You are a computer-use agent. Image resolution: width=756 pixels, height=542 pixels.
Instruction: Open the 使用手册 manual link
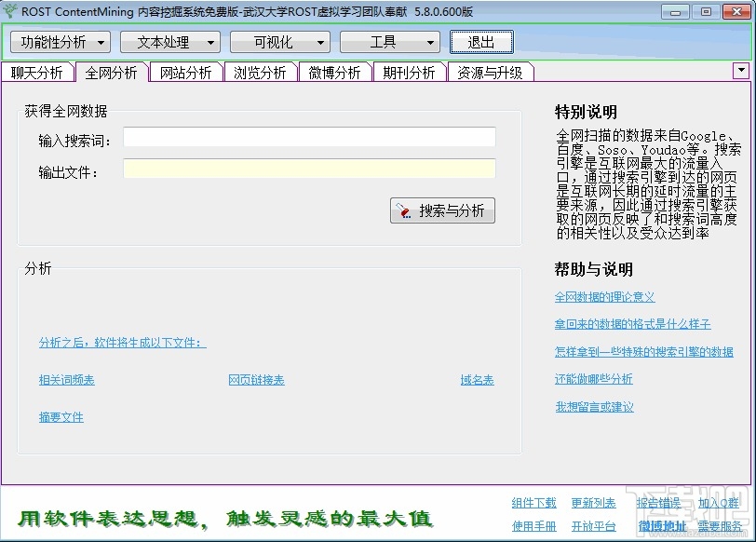pos(533,525)
